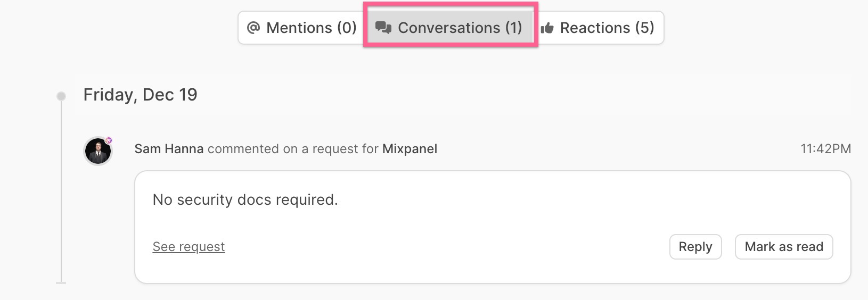Click the timeline dot beside Friday, Dec 19
Screen dimensions: 868x300
click(61, 96)
